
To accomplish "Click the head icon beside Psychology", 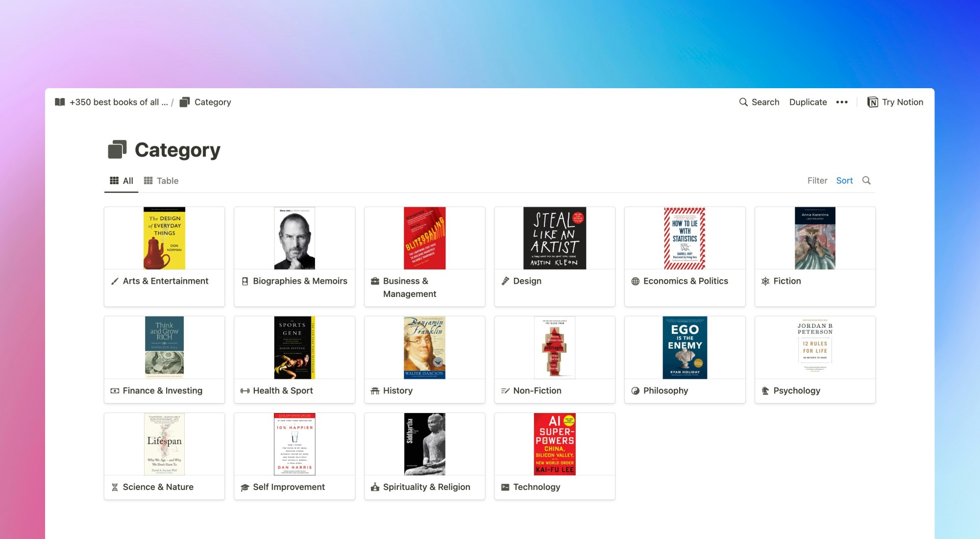I will [765, 391].
